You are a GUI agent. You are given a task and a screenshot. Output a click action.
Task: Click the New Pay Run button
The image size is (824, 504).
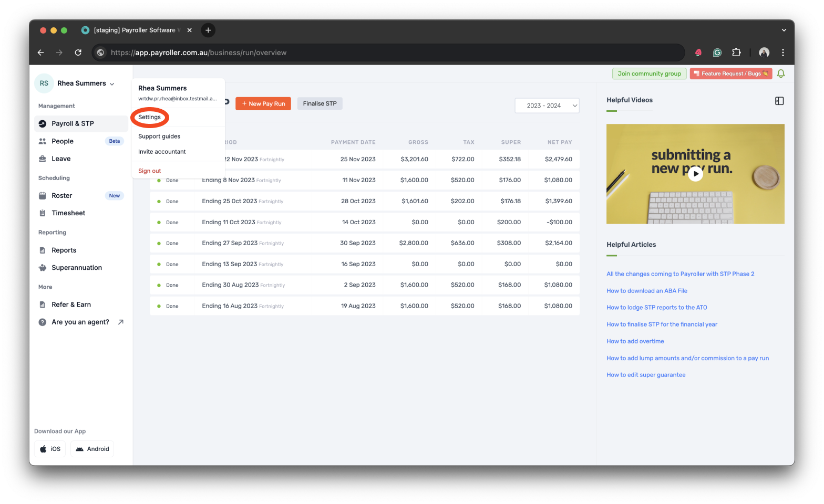263,104
